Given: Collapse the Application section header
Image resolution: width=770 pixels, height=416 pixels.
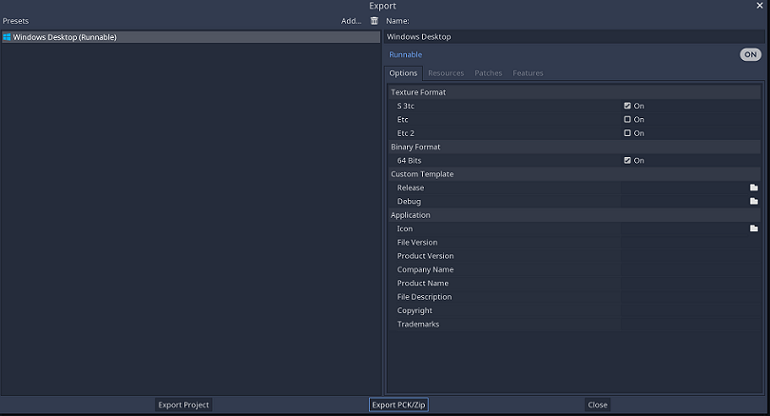Looking at the screenshot, I should [x=574, y=215].
